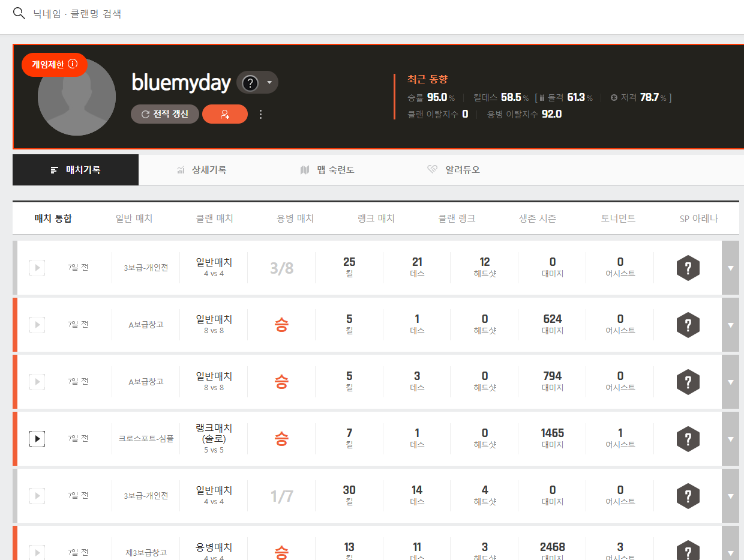The height and width of the screenshot is (560, 744).
Task: Click the profile avatar picture
Action: [76, 97]
